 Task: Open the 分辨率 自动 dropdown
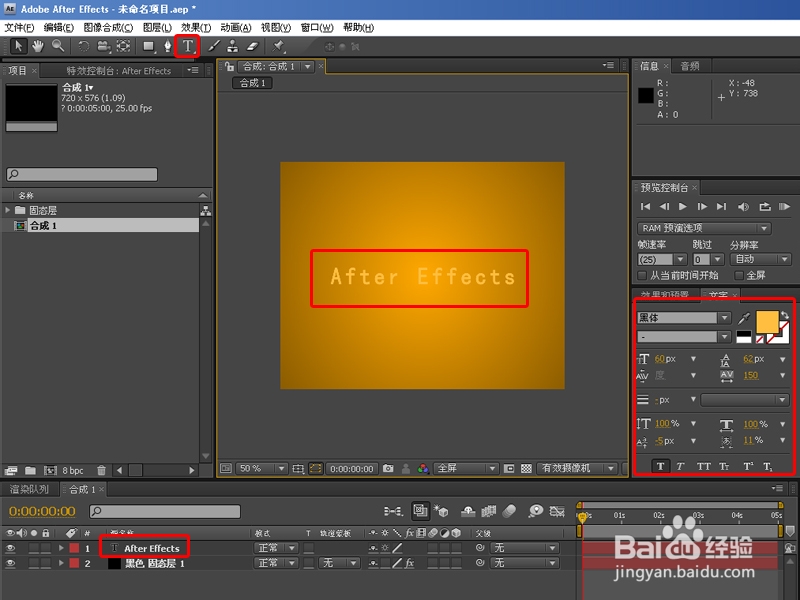click(760, 259)
